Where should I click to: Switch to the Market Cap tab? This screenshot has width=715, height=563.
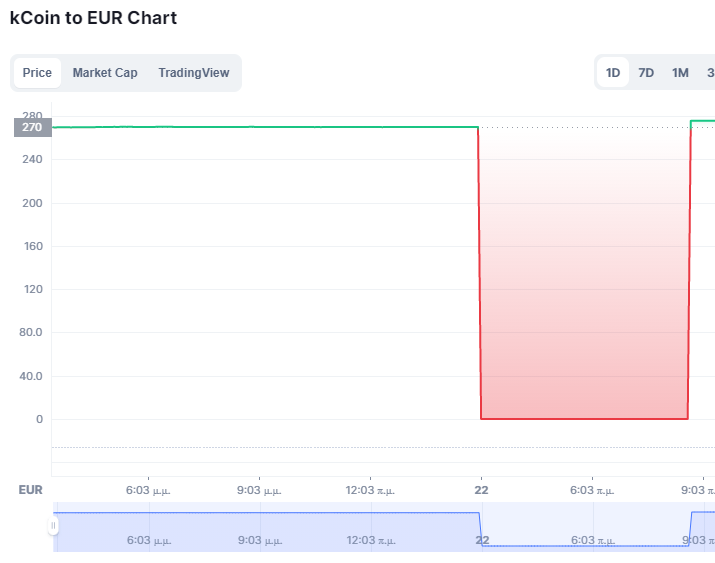(x=105, y=73)
